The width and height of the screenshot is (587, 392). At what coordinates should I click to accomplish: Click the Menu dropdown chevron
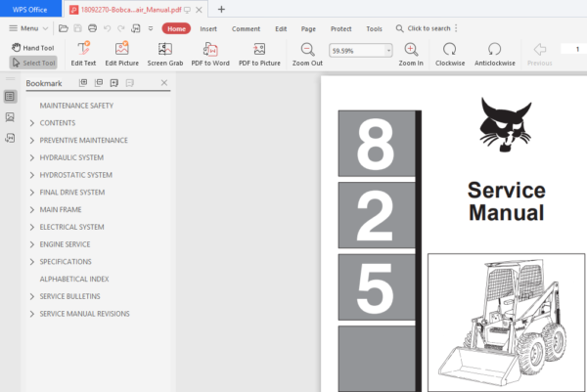[45, 28]
